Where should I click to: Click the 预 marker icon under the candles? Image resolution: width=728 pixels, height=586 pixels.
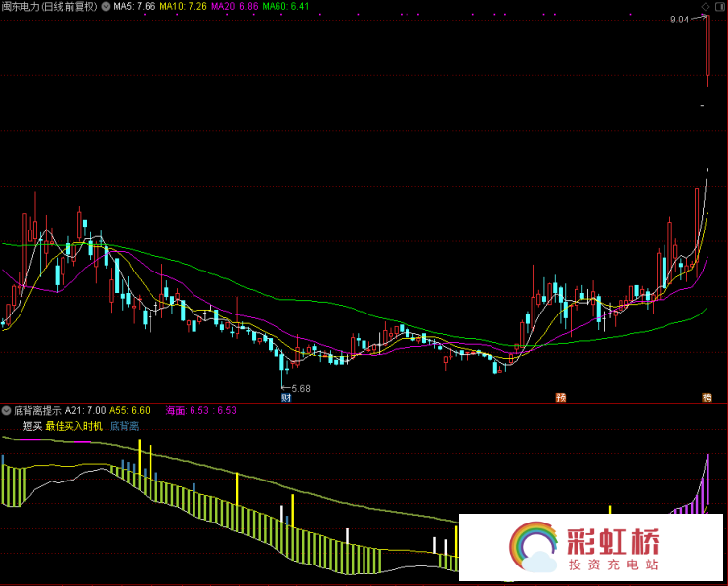(561, 398)
